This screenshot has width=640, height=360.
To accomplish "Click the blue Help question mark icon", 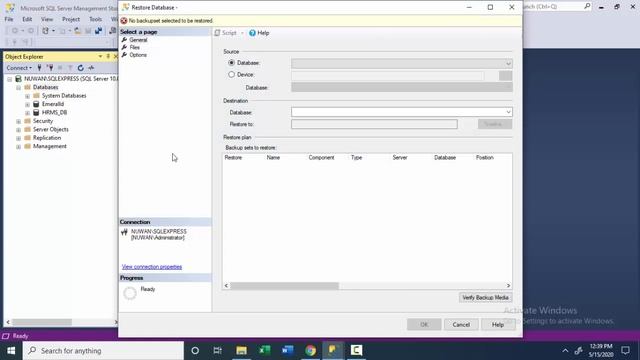I will coord(252,33).
